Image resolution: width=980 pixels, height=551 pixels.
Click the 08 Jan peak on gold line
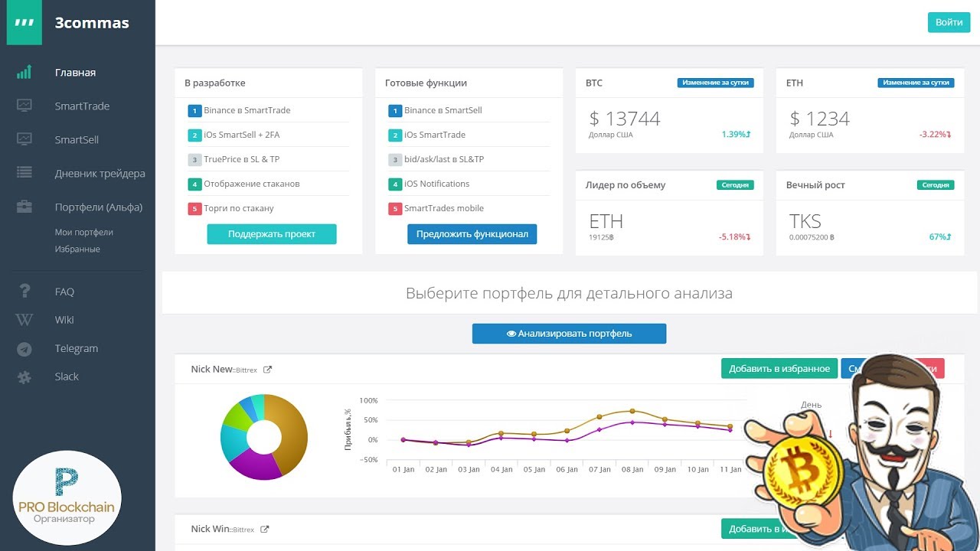pyautogui.click(x=632, y=411)
